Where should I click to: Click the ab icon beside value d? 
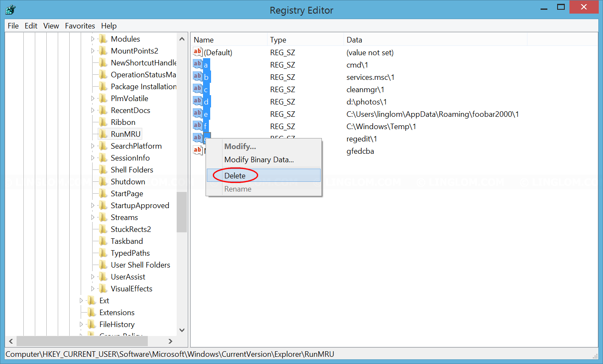click(x=197, y=102)
